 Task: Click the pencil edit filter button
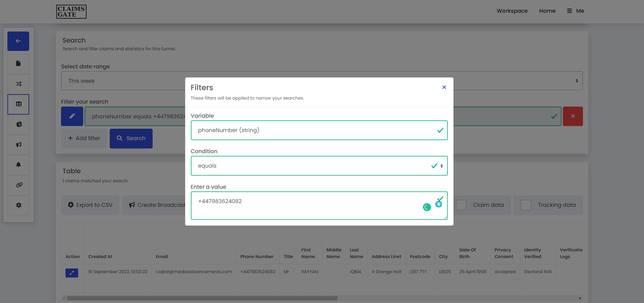click(72, 116)
